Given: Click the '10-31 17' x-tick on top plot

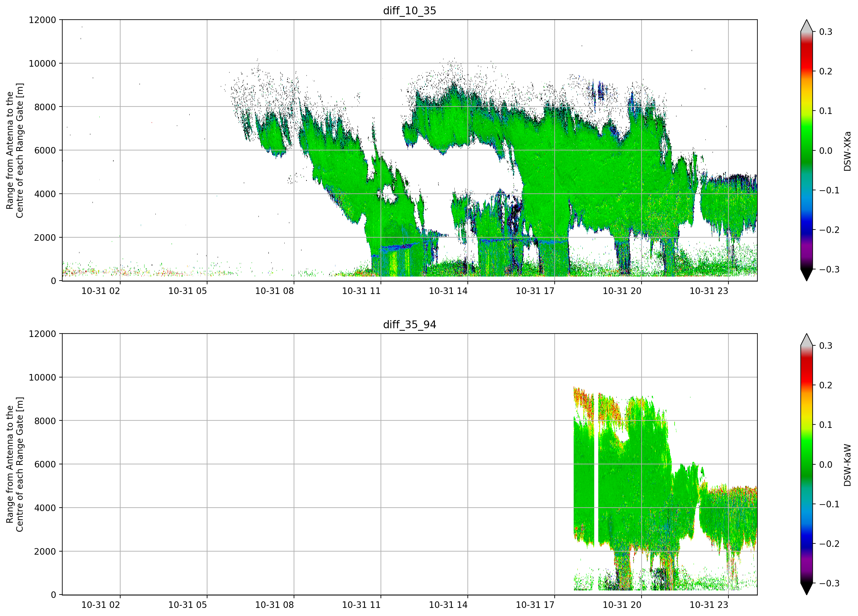Looking at the screenshot, I should [x=535, y=291].
